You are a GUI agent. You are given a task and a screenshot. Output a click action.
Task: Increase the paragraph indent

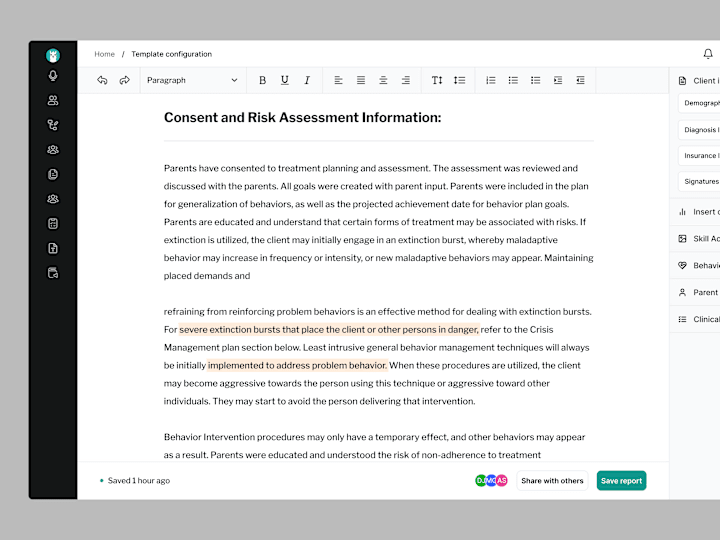pyautogui.click(x=558, y=80)
